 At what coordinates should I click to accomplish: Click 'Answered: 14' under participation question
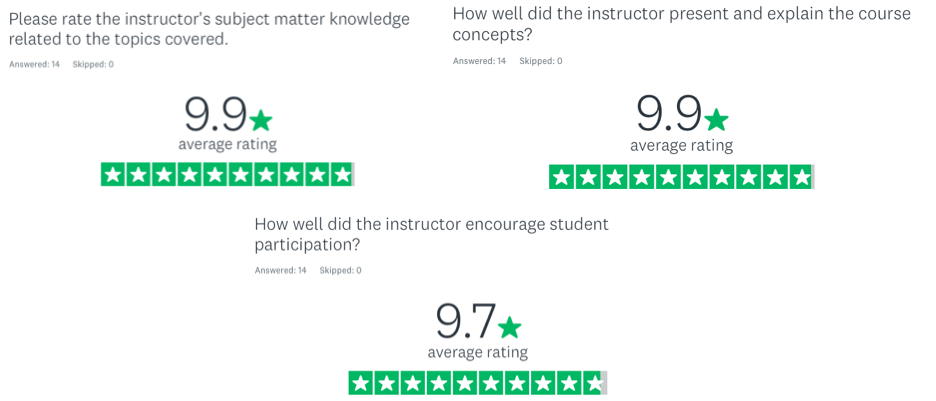[281, 270]
